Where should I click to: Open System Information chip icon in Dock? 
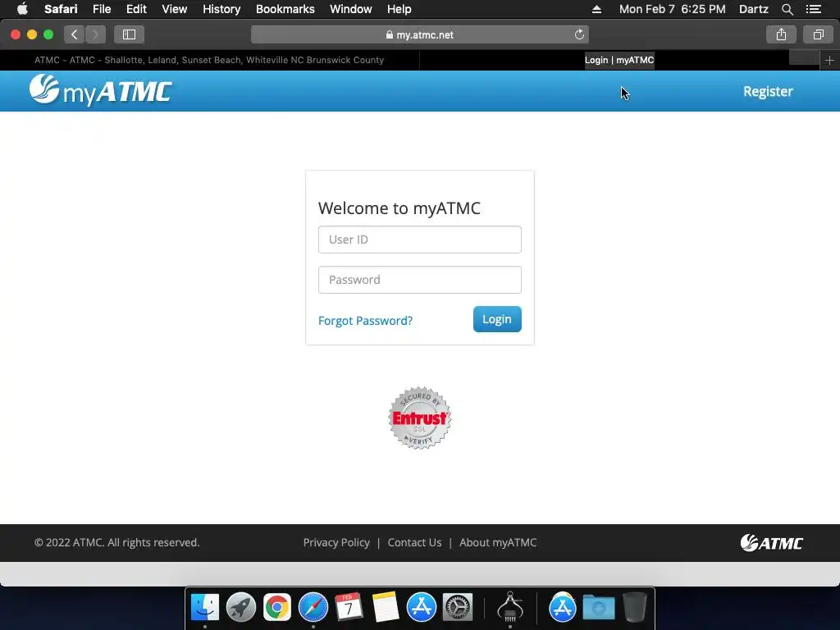point(510,607)
